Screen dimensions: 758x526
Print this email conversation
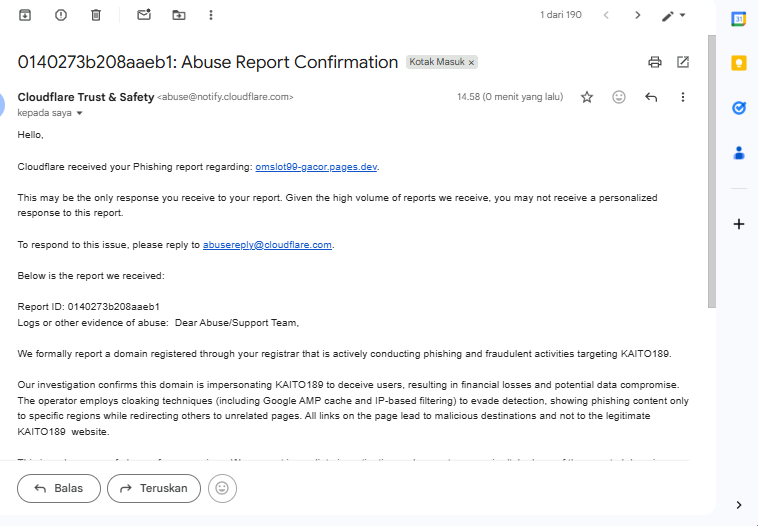point(655,62)
